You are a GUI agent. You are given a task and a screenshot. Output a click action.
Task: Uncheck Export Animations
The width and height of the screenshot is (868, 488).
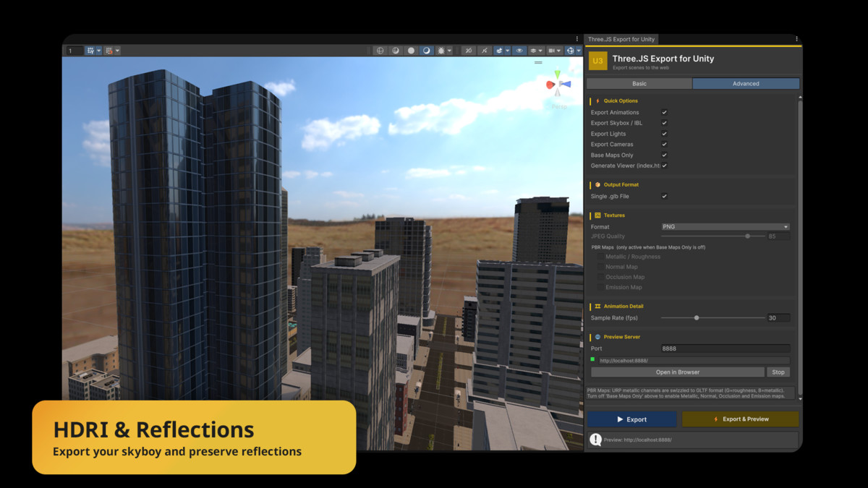click(664, 112)
